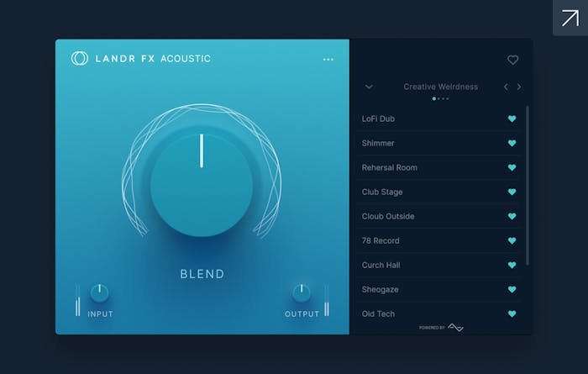Expand the preset category dropdown chevron

pyautogui.click(x=369, y=87)
